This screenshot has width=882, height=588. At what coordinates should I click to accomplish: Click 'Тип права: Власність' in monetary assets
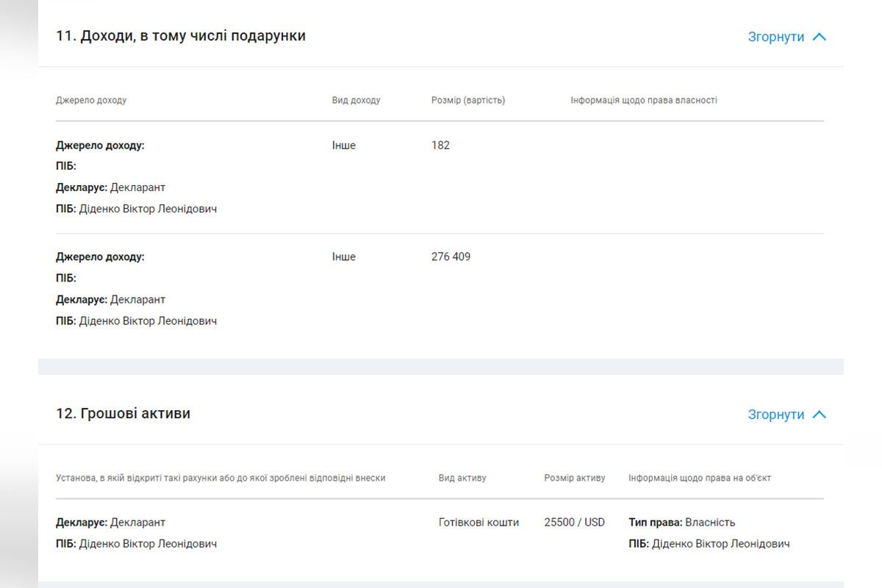[681, 523]
